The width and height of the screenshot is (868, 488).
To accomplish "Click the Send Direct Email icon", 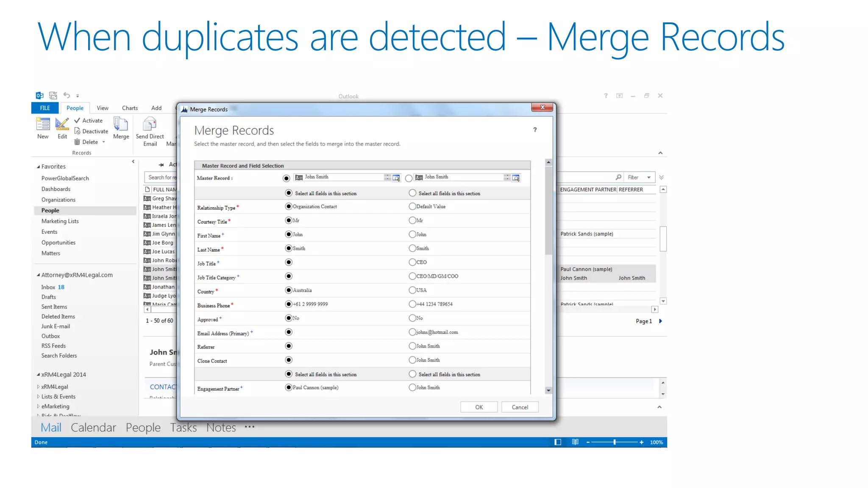I will tap(150, 124).
